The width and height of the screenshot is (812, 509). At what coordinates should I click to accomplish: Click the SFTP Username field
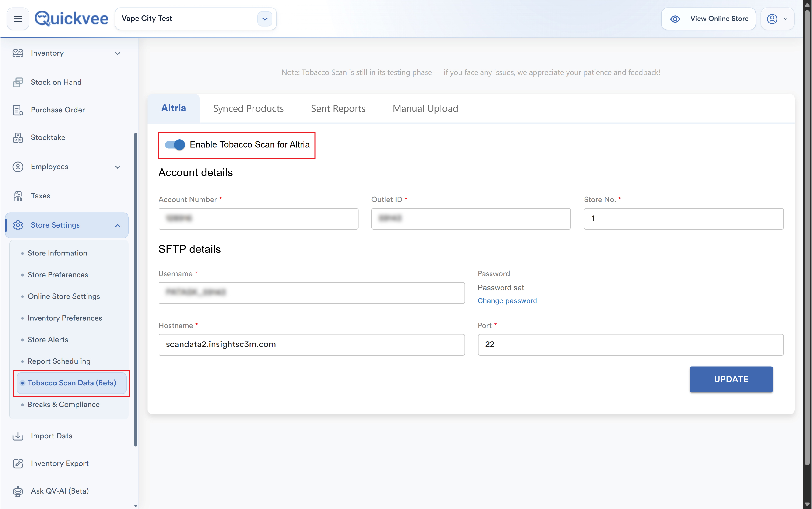pos(311,293)
